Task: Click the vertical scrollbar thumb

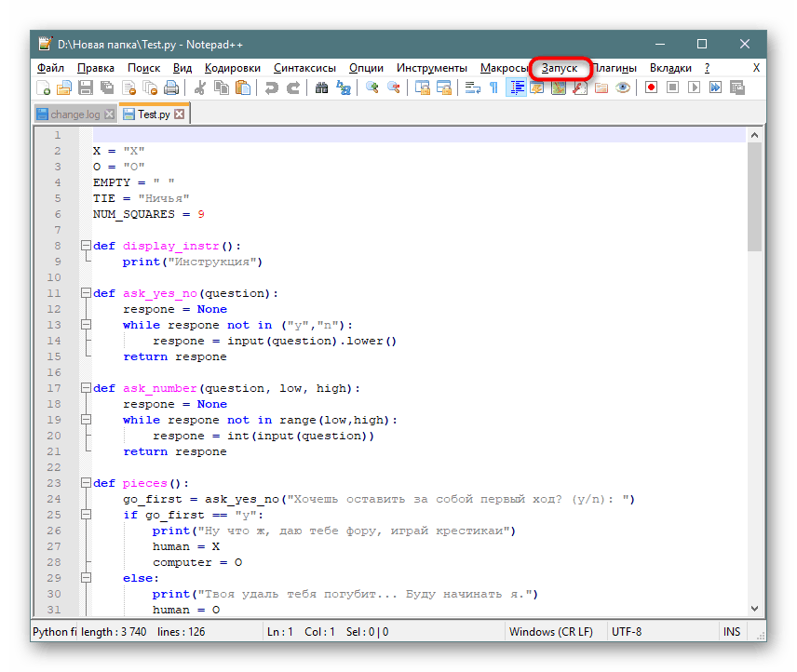Action: point(754,196)
